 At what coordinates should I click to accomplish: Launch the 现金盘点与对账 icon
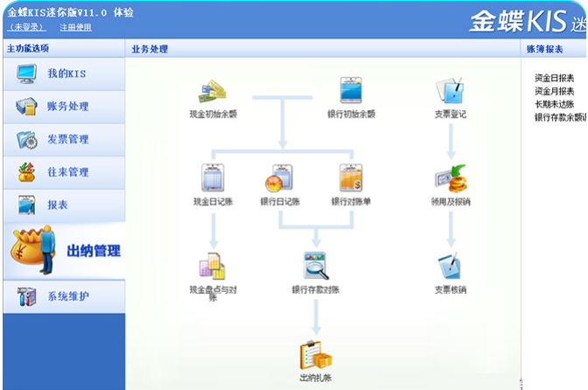(213, 266)
